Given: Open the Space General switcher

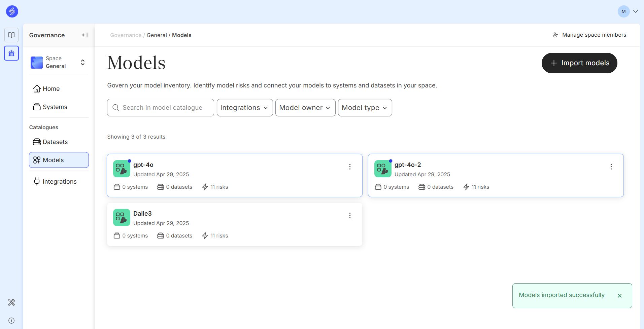Looking at the screenshot, I should click(x=59, y=63).
